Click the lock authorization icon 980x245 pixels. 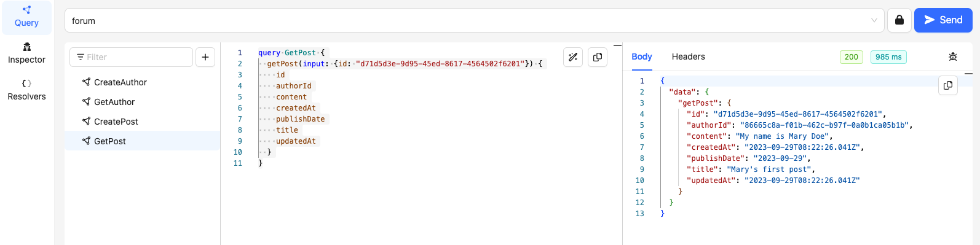point(899,20)
